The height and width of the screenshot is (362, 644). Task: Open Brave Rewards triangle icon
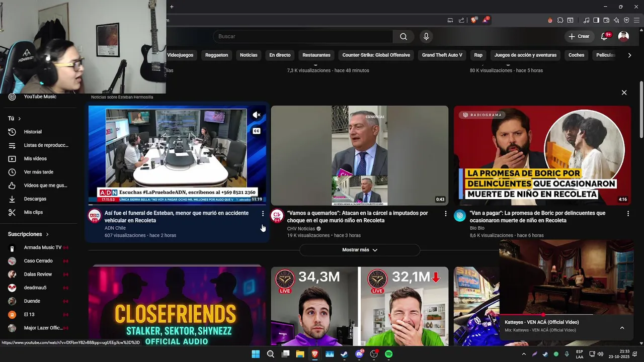(486, 20)
